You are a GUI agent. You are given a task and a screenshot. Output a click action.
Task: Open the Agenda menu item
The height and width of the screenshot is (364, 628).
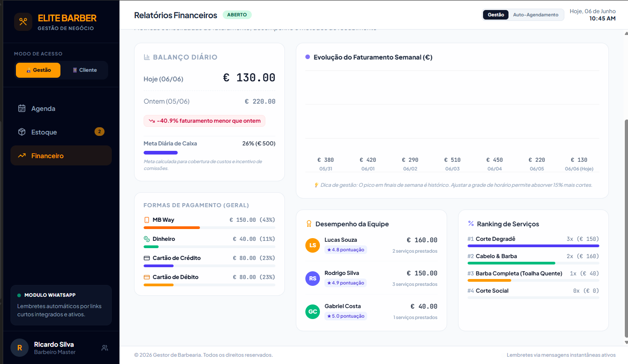click(61, 109)
